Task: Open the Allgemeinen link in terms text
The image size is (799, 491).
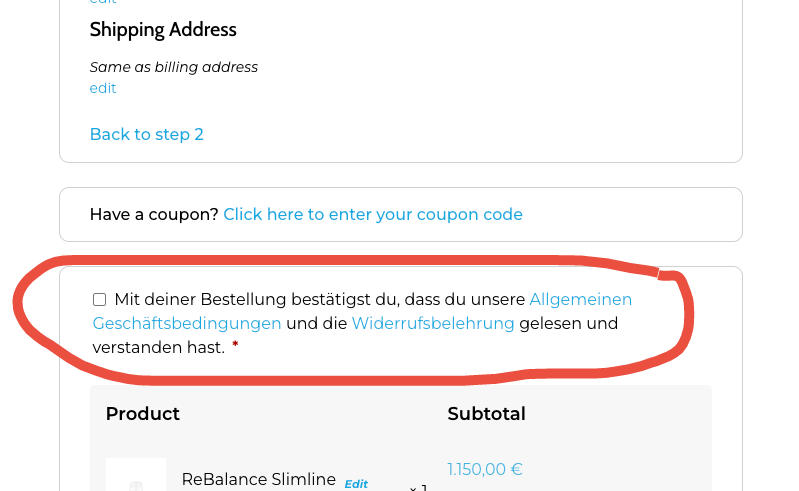Action: coord(581,299)
